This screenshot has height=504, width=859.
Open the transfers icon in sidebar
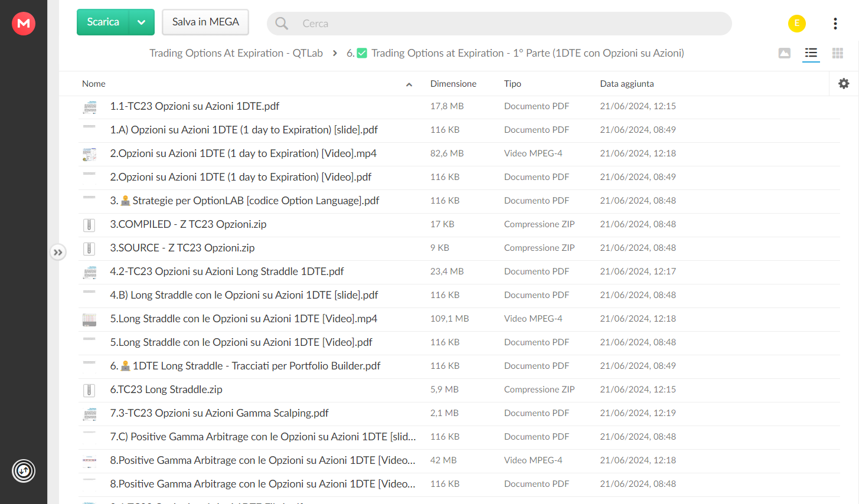click(24, 471)
